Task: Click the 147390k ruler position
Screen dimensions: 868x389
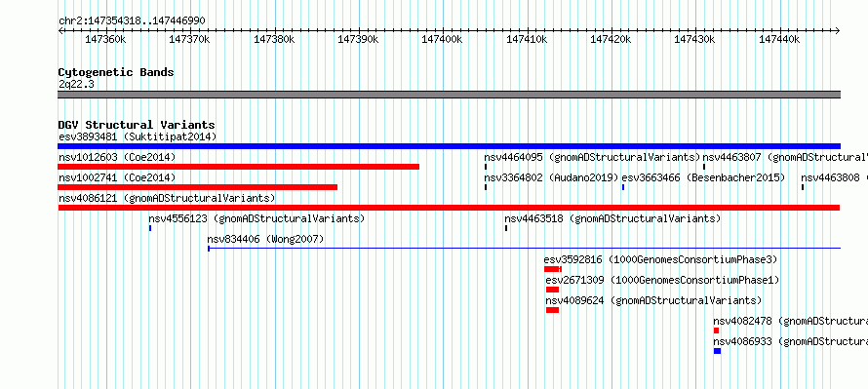Action: [358, 39]
